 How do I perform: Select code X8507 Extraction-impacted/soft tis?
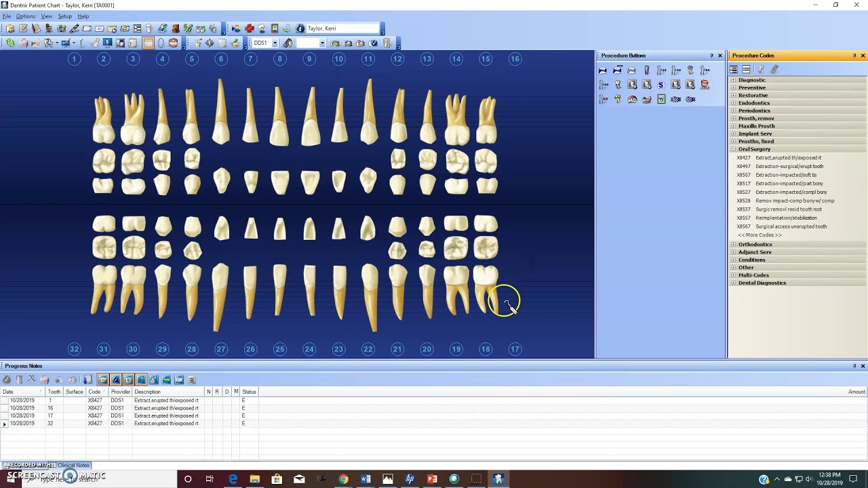777,175
